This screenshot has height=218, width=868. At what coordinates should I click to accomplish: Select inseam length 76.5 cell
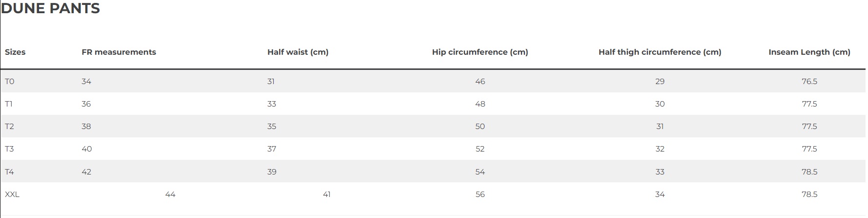coord(809,81)
